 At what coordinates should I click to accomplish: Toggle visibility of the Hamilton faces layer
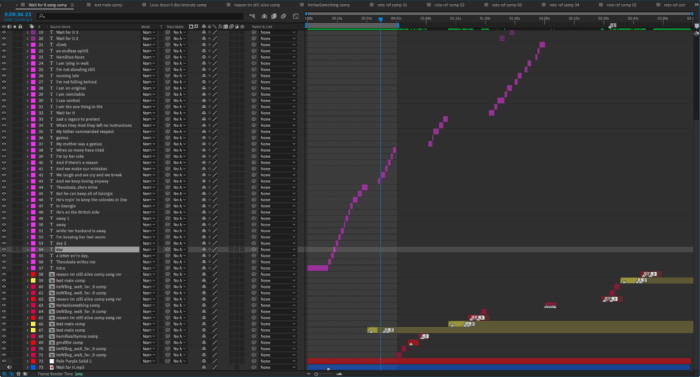point(4,57)
